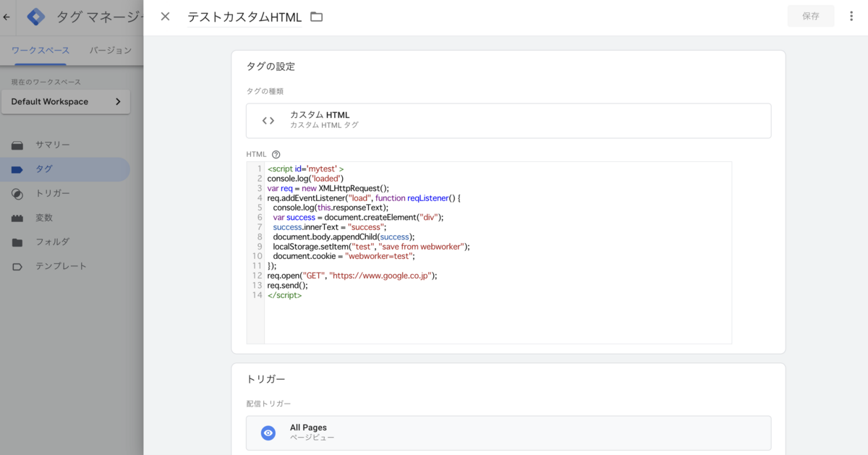Click the トリガー section heading in editor
The width and height of the screenshot is (868, 455).
[265, 379]
